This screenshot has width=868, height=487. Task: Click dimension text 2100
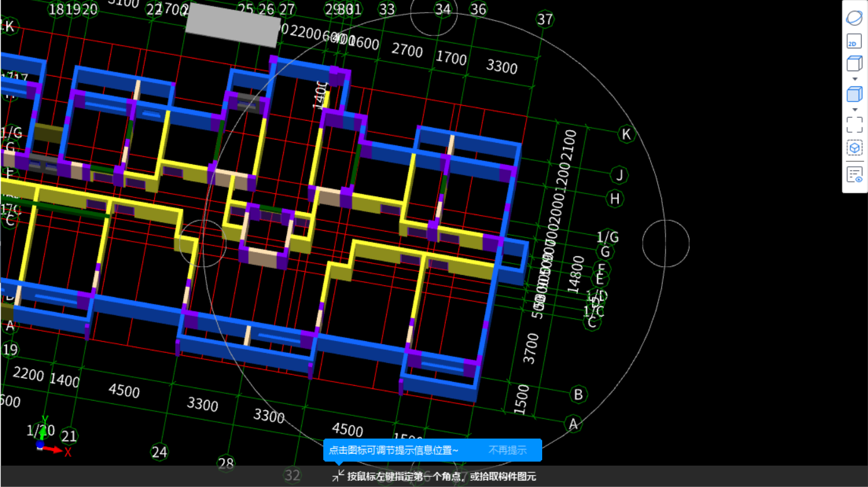click(x=569, y=144)
